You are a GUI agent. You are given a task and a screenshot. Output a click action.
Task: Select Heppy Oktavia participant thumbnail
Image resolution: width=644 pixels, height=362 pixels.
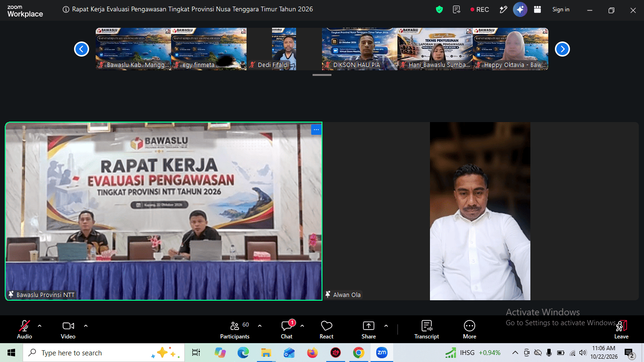click(x=511, y=49)
